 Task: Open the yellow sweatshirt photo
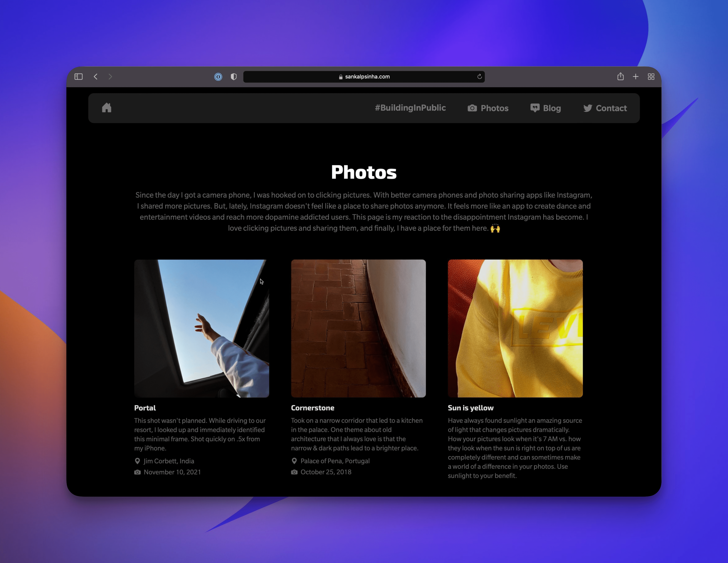[515, 328]
